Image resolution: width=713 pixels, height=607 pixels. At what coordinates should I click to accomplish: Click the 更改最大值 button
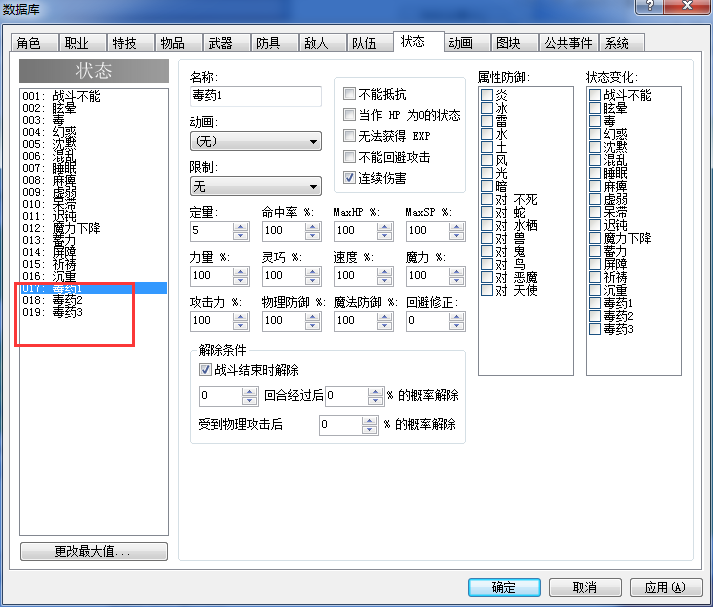pyautogui.click(x=94, y=552)
